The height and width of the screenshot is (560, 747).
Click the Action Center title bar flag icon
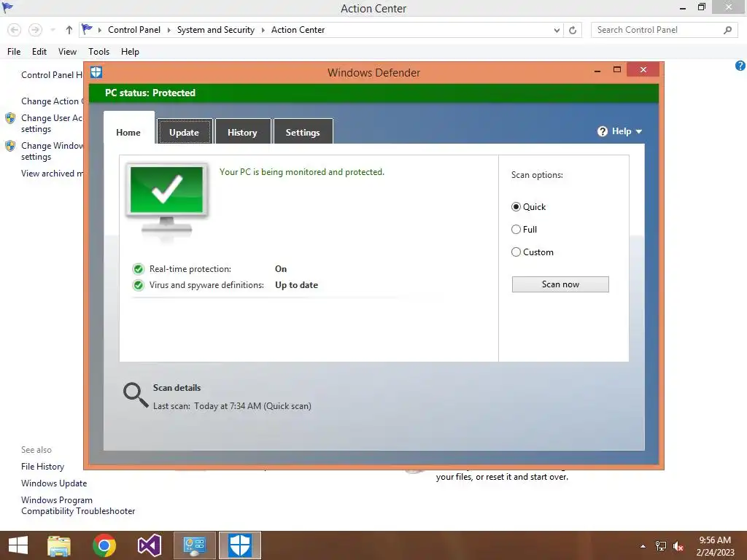click(x=7, y=7)
